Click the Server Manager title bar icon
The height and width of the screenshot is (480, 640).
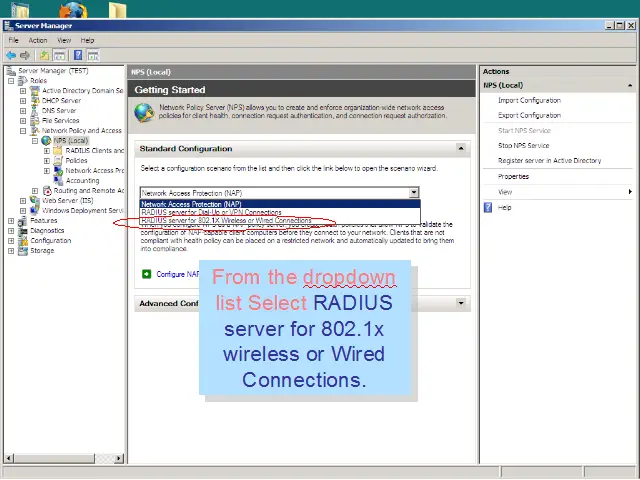pyautogui.click(x=8, y=26)
